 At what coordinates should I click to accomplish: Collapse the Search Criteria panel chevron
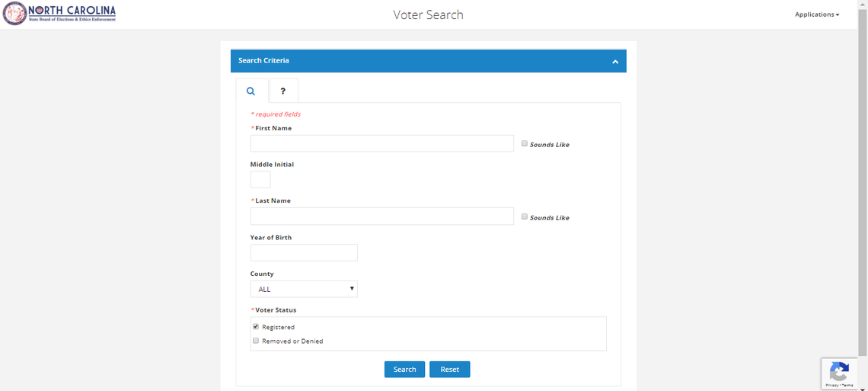point(615,62)
